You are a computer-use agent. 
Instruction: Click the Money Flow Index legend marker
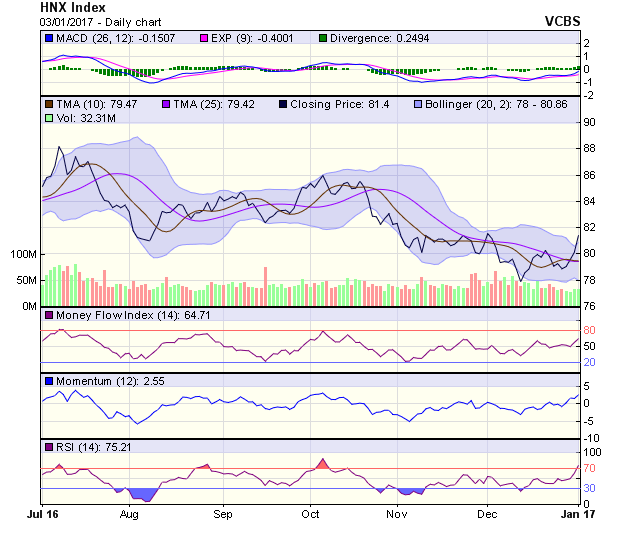49,316
